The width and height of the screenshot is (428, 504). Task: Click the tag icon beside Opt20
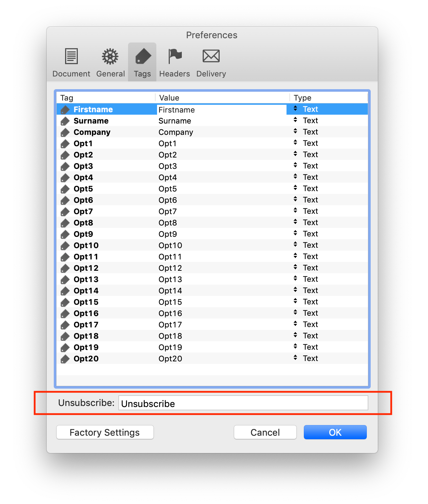click(65, 359)
